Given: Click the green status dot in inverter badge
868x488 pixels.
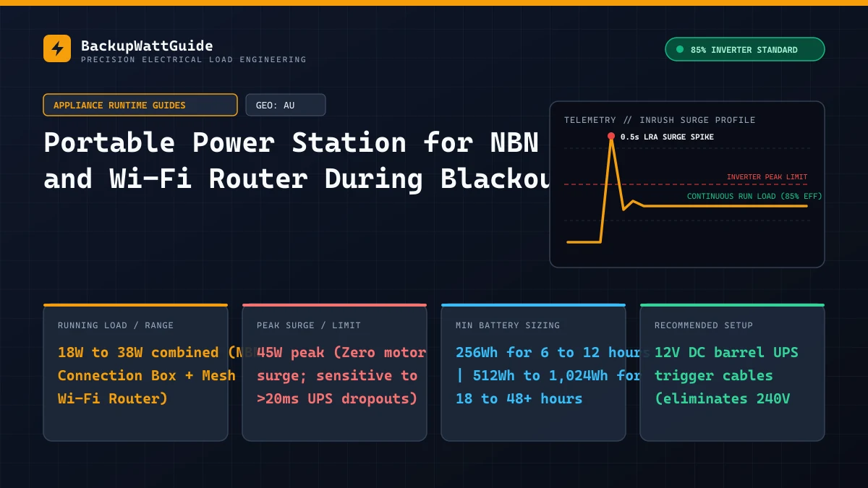Looking at the screenshot, I should click(x=680, y=49).
